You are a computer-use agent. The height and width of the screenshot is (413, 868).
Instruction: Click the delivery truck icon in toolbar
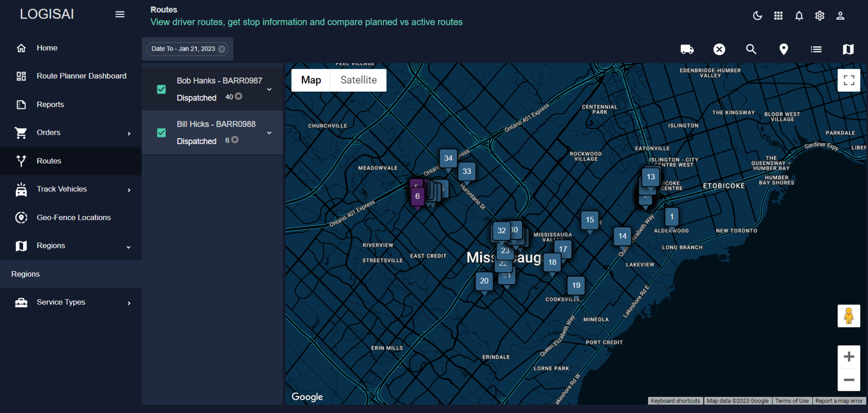click(687, 49)
